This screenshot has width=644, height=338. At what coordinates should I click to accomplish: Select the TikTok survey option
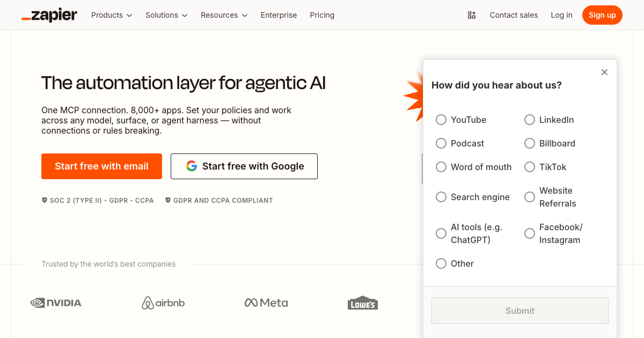(x=530, y=167)
